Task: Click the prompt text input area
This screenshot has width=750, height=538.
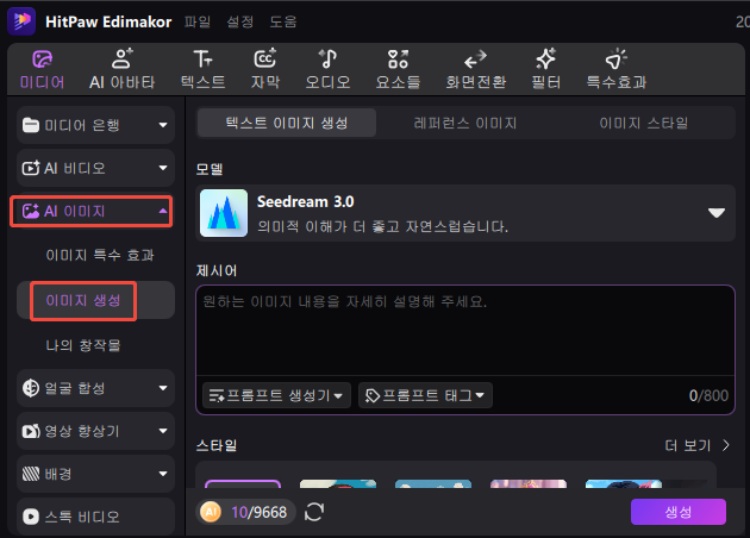Action: point(465,330)
